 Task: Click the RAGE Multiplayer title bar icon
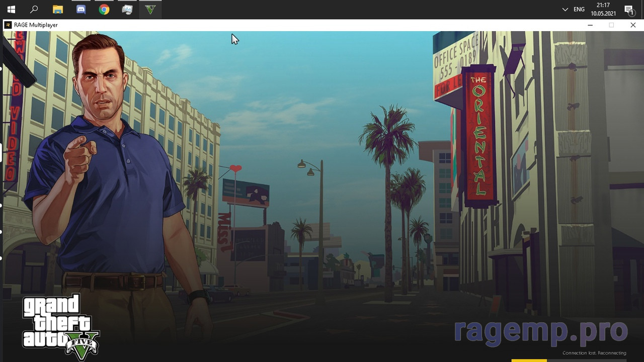pos(8,25)
